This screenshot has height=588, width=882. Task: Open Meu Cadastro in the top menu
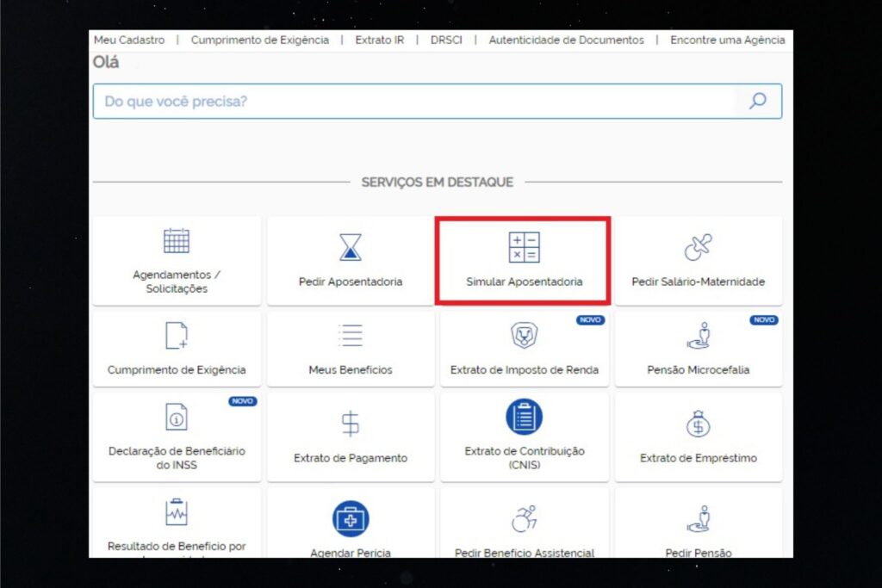coord(129,40)
